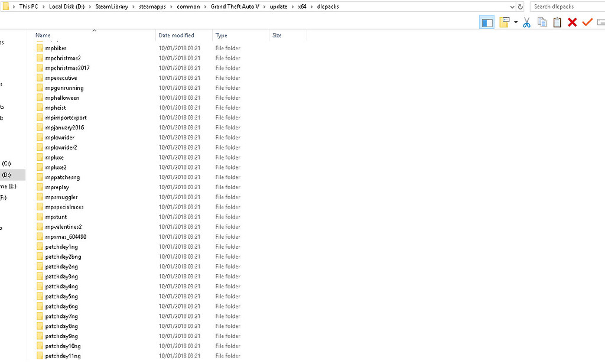
Task: Select the mpchristmas2 folder icon
Action: click(x=40, y=58)
